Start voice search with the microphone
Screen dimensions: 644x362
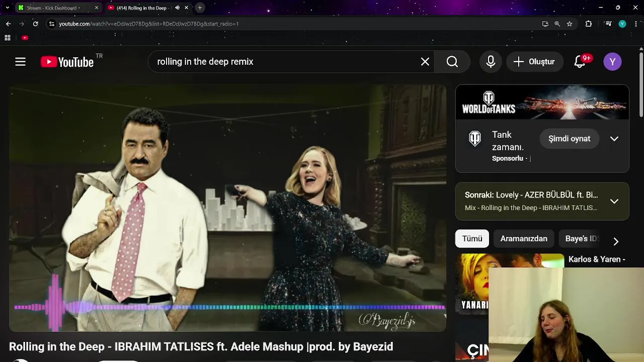(491, 62)
